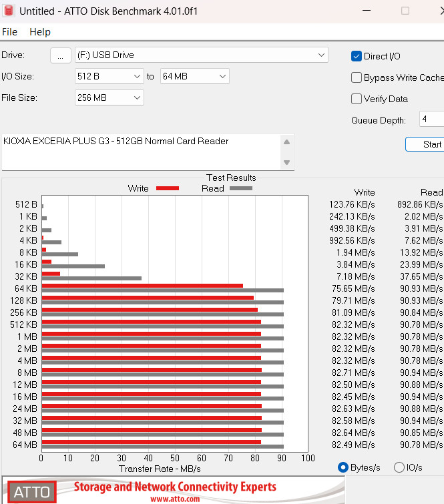Click the maximize window button
Image resolution: width=444 pixels, height=504 pixels.
tap(405, 11)
